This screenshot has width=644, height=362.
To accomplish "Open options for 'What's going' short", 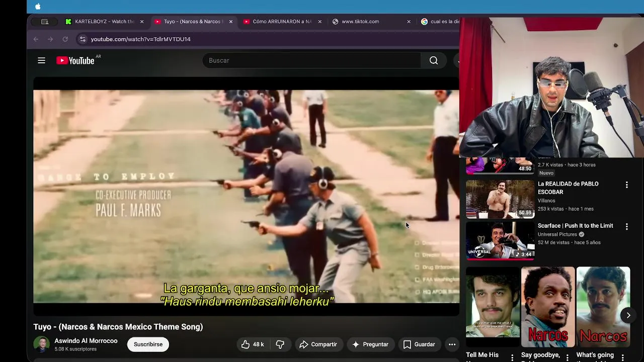I will 623,357.
